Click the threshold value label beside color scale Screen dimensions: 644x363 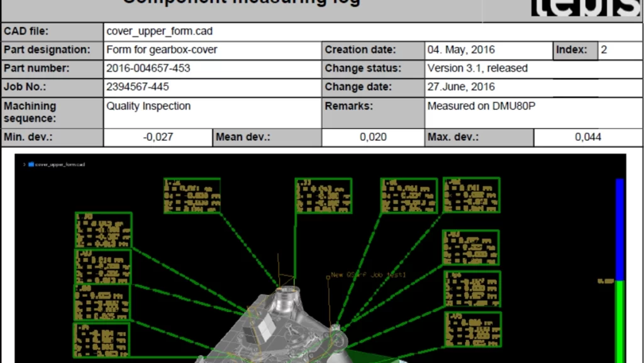(x=606, y=281)
